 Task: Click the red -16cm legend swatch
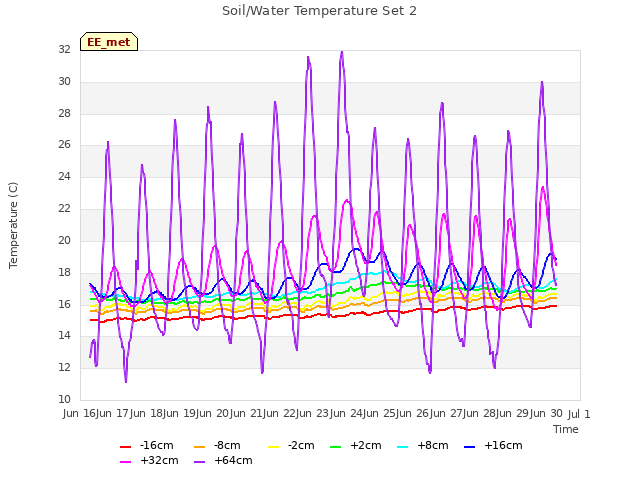click(x=125, y=447)
